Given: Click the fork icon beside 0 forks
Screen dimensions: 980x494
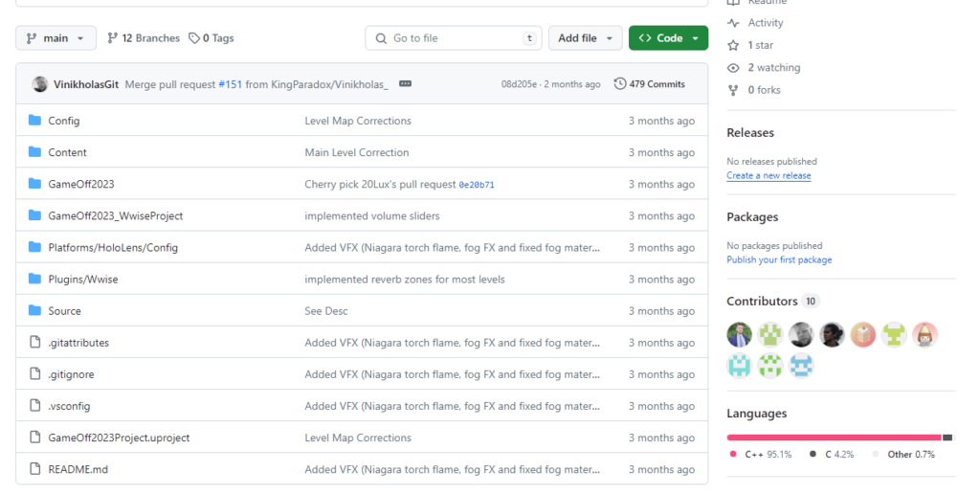Looking at the screenshot, I should tap(733, 90).
